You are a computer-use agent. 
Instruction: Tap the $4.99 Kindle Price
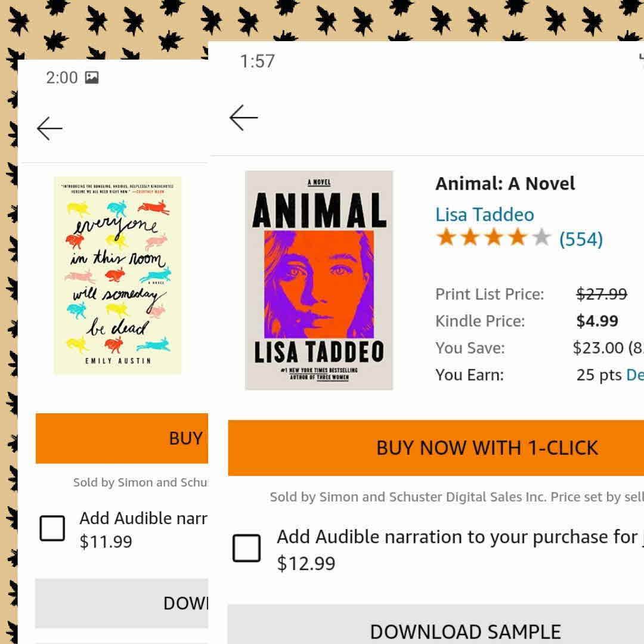(x=597, y=321)
